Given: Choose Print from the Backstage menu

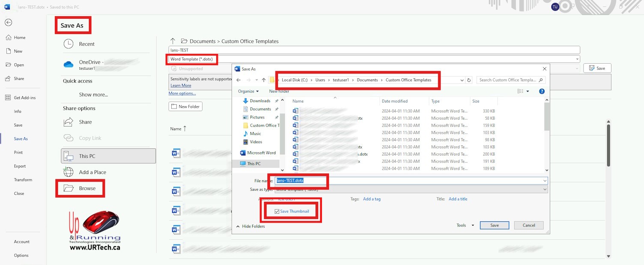Looking at the screenshot, I should tap(18, 153).
